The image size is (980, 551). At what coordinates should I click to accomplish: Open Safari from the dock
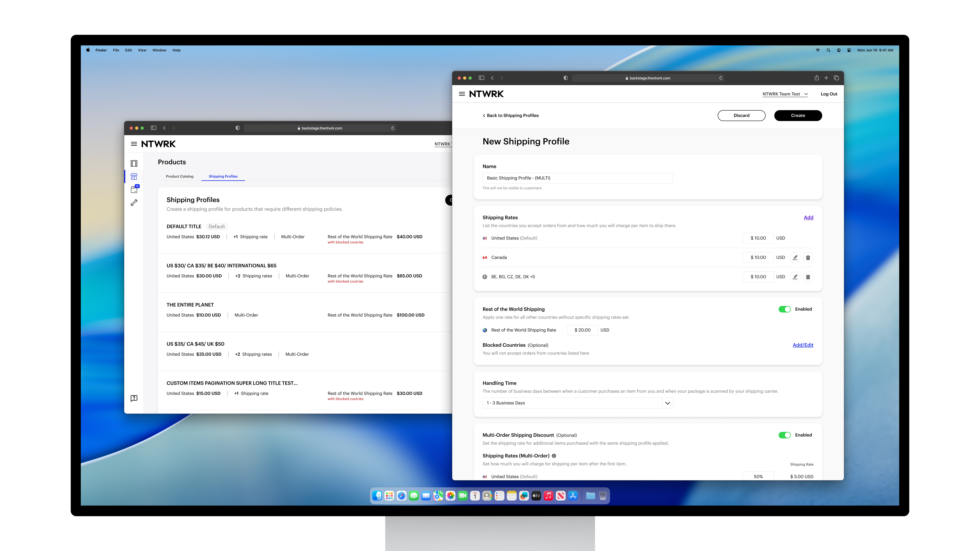(401, 496)
